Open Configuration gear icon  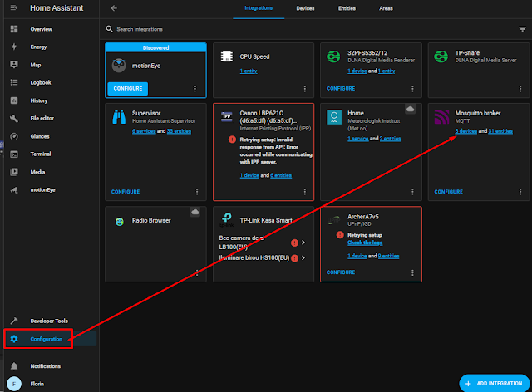point(14,339)
